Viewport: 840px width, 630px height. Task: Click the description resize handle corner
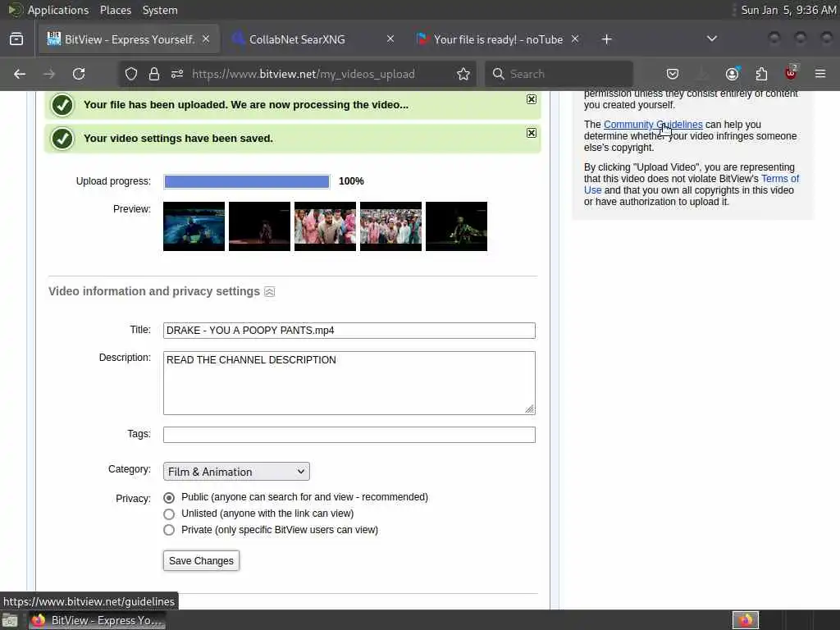[x=529, y=409]
